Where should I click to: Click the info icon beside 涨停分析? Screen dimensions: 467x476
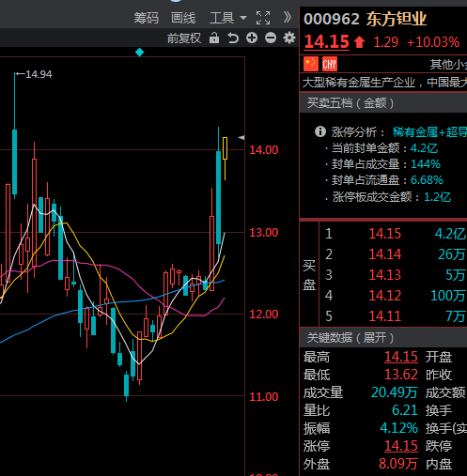(320, 131)
